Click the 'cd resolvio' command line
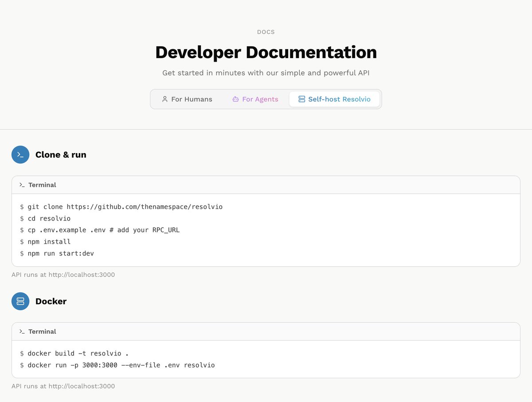Image resolution: width=532 pixels, height=402 pixels. tap(45, 218)
